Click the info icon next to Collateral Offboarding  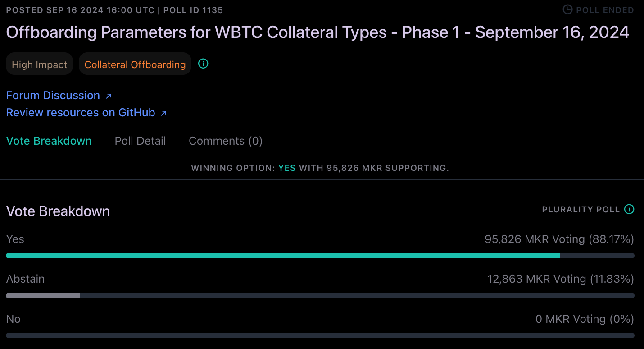[203, 64]
